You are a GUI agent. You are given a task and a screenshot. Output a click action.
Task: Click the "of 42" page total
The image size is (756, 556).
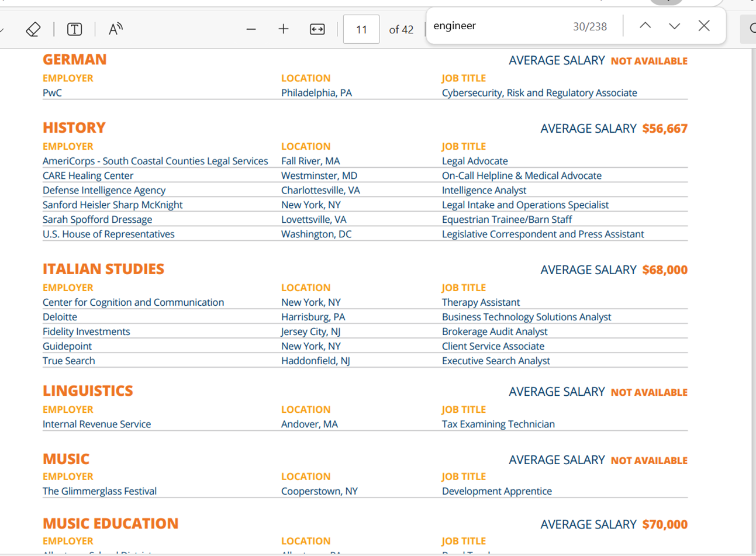[x=401, y=29]
